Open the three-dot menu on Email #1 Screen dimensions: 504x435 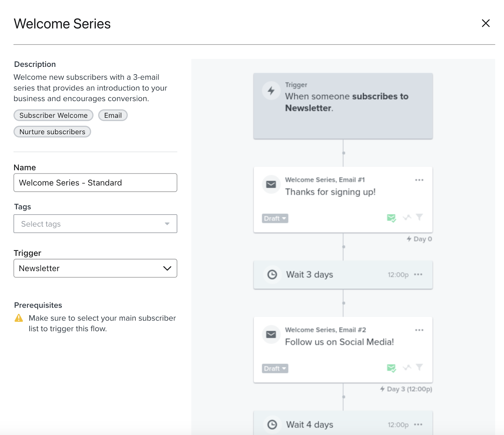(419, 180)
